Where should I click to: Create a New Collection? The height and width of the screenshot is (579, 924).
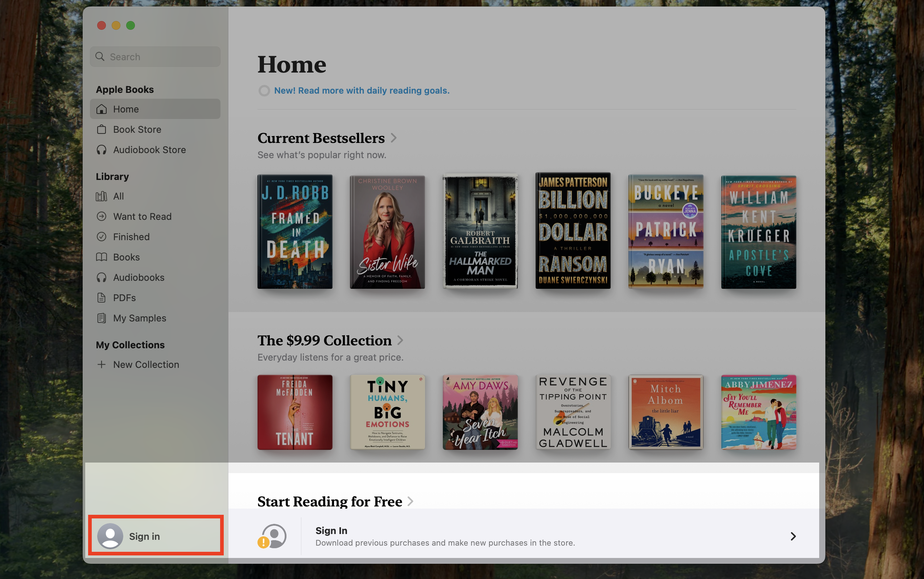(155, 364)
